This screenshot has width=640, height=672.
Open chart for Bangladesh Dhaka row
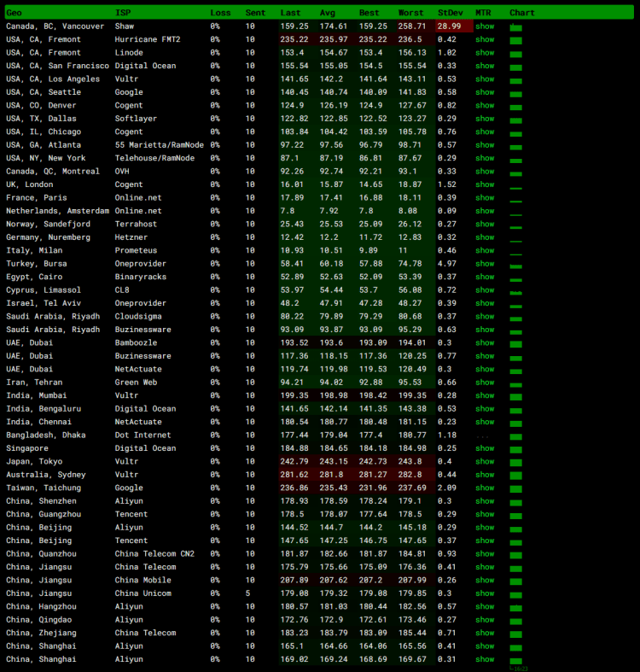pos(515,436)
